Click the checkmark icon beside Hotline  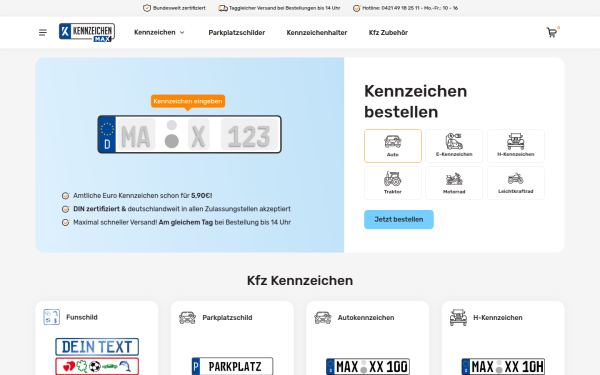coord(356,8)
